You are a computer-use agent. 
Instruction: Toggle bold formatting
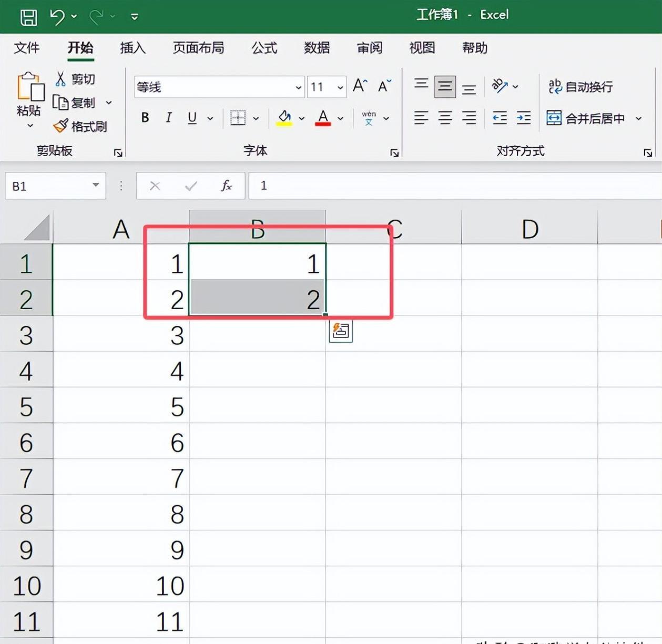[x=145, y=118]
